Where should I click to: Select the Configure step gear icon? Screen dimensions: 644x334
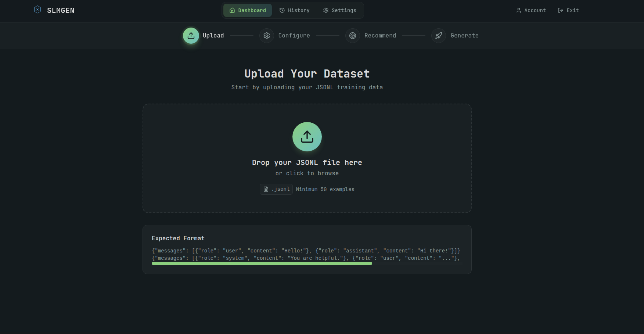pyautogui.click(x=267, y=36)
